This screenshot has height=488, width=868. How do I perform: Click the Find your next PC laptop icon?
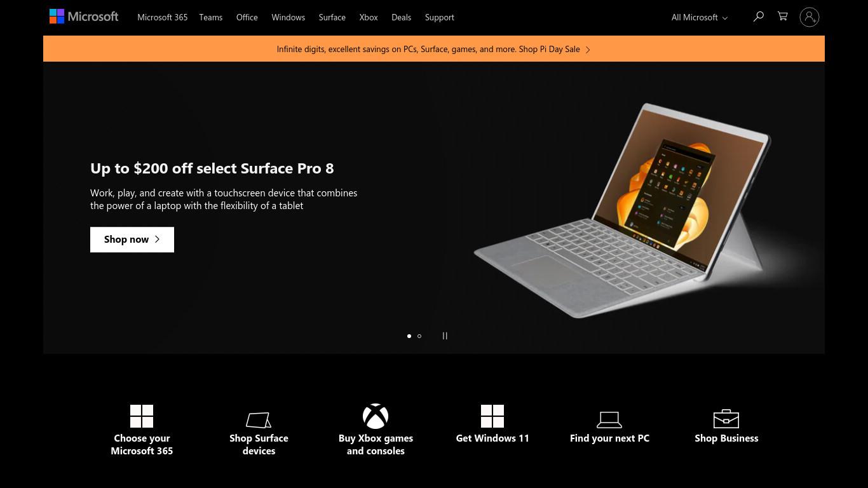point(609,419)
